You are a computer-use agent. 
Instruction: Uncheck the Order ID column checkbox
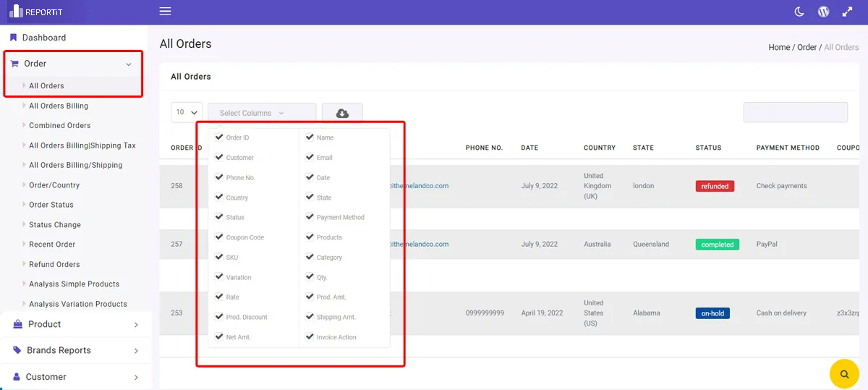coord(219,137)
